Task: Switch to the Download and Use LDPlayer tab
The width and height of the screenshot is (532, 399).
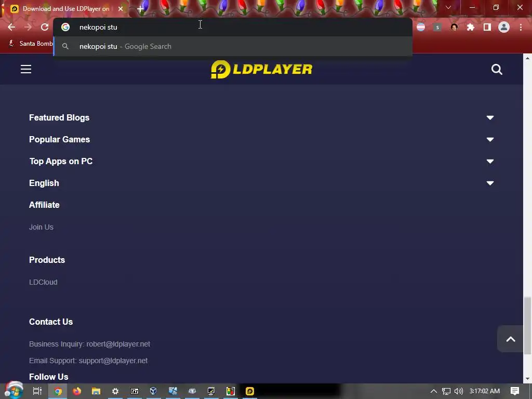Action: (64, 9)
